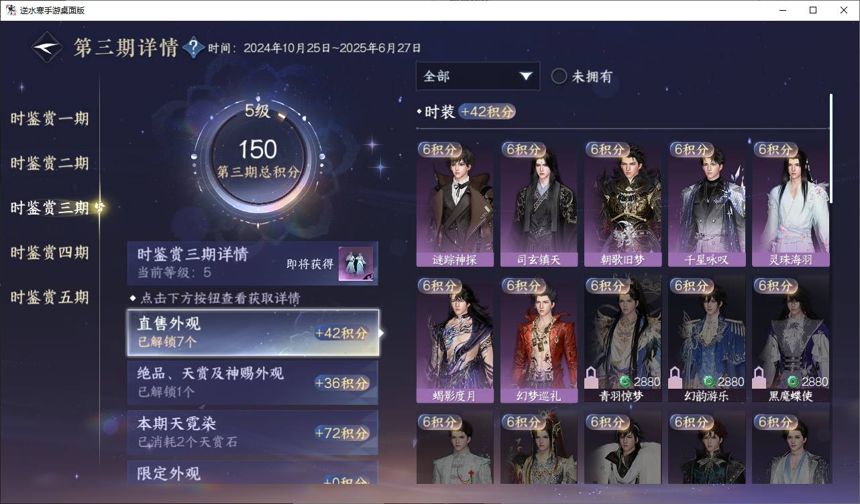Click the upcoming reward outfit icon
This screenshot has width=860, height=504.
click(x=356, y=264)
